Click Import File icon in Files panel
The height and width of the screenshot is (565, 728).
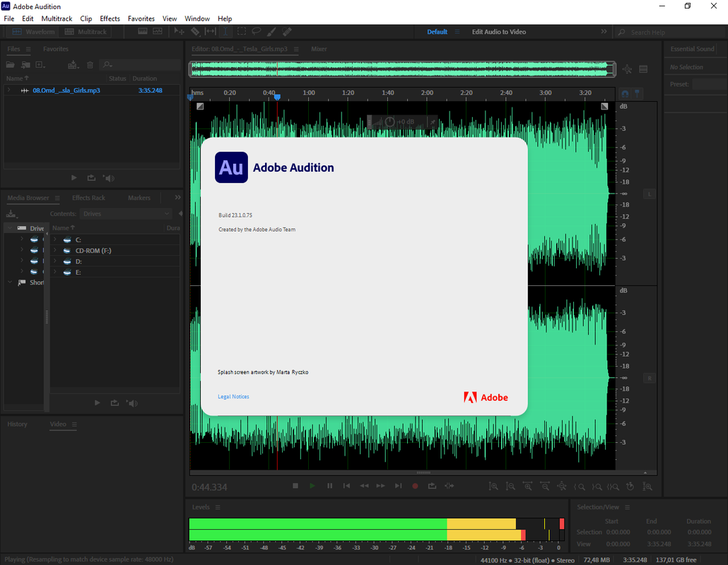pos(25,65)
